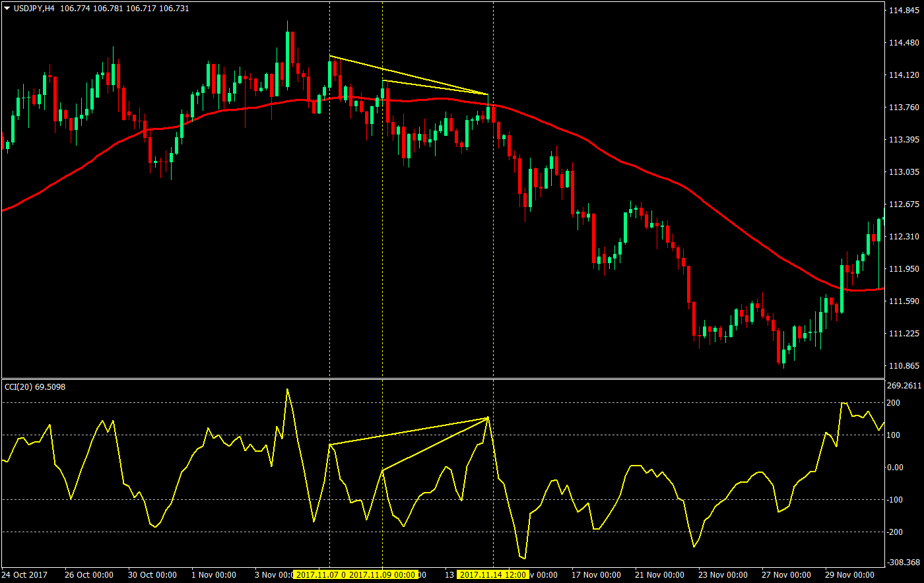Click the 113.395 price axis label
This screenshot has width=924, height=583.
point(905,140)
